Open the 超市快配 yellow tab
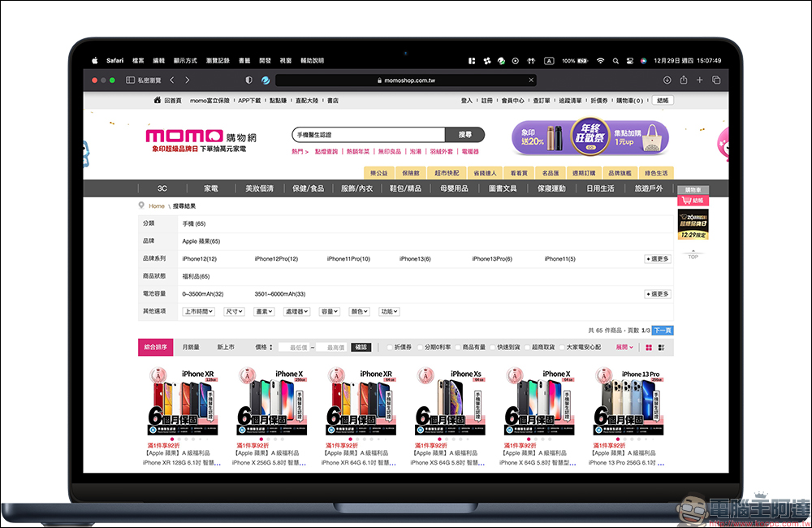 pyautogui.click(x=447, y=173)
